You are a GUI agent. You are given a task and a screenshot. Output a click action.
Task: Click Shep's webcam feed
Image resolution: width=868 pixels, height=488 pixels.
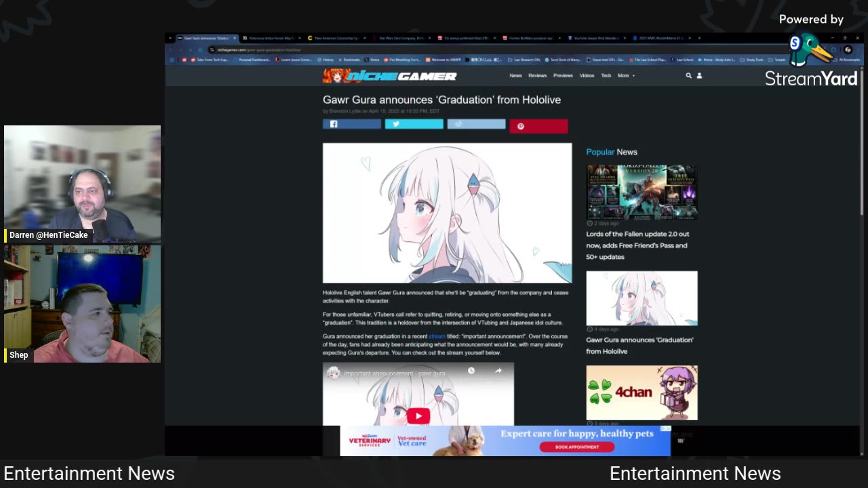pos(82,304)
